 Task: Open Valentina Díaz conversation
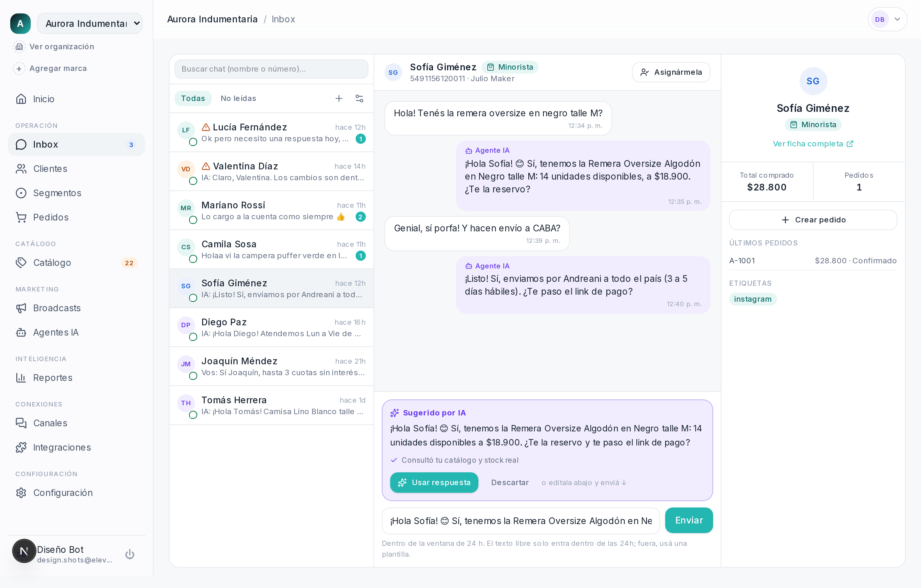tap(271, 172)
